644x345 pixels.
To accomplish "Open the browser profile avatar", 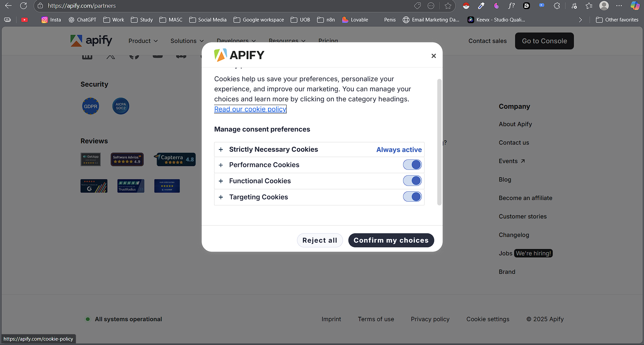I will 604,6.
